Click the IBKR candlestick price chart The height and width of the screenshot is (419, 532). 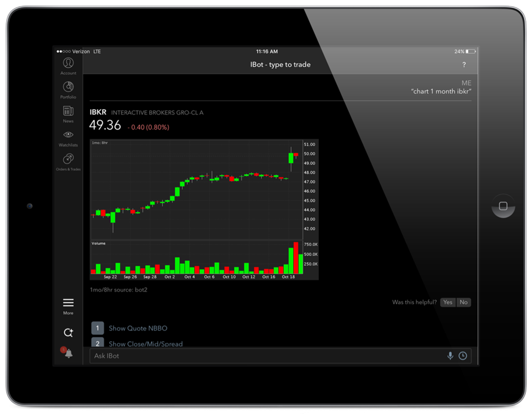pos(196,190)
